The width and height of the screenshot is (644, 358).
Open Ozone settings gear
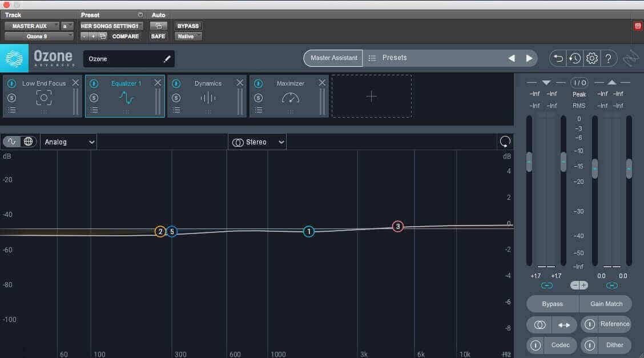[592, 58]
